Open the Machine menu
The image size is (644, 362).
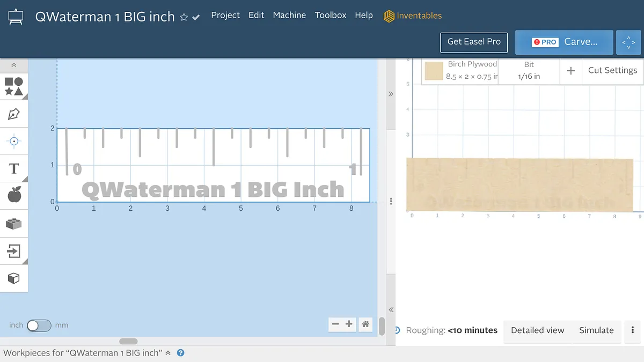[289, 15]
